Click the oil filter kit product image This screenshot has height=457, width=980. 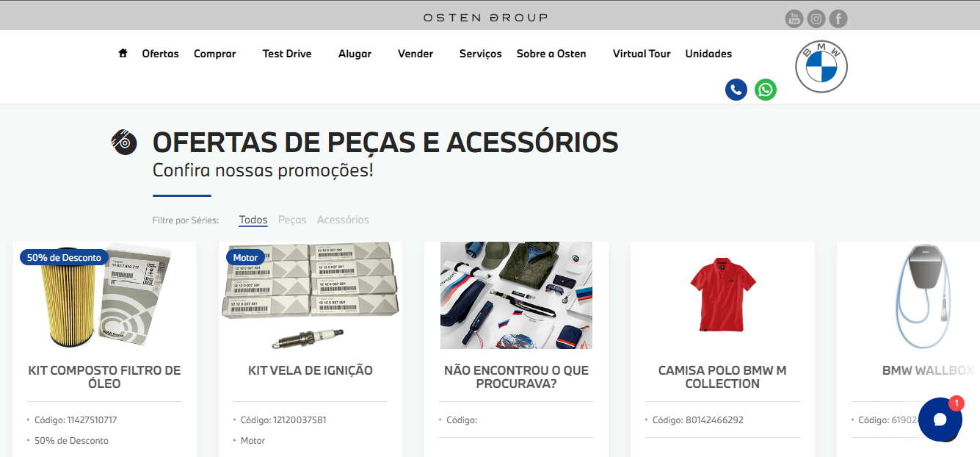click(x=104, y=295)
